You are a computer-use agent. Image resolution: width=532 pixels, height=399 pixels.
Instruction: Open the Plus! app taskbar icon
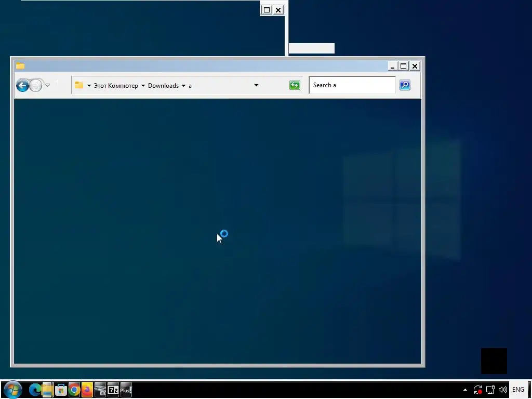click(126, 390)
